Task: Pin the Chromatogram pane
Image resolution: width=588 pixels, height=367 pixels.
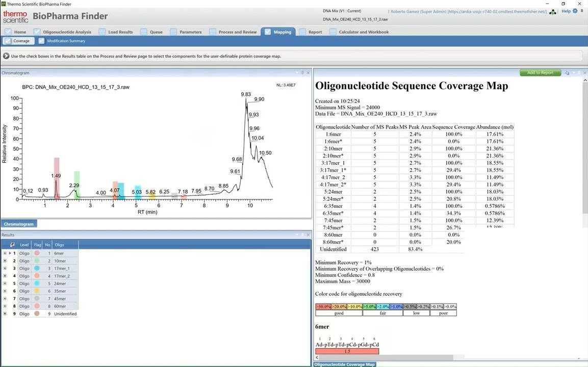Action: point(302,73)
